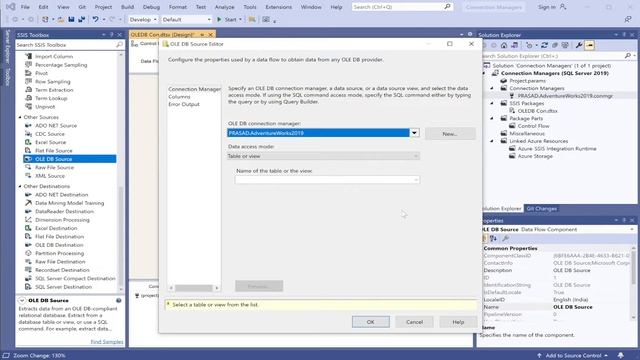Click the highlighted Preview Selected Items icon
The height and width of the screenshot is (360, 640).
(589, 45)
